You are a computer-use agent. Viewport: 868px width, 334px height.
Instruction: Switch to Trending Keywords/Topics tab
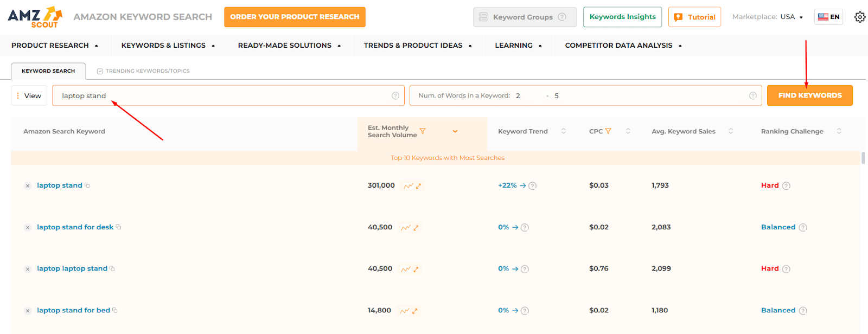pos(143,71)
